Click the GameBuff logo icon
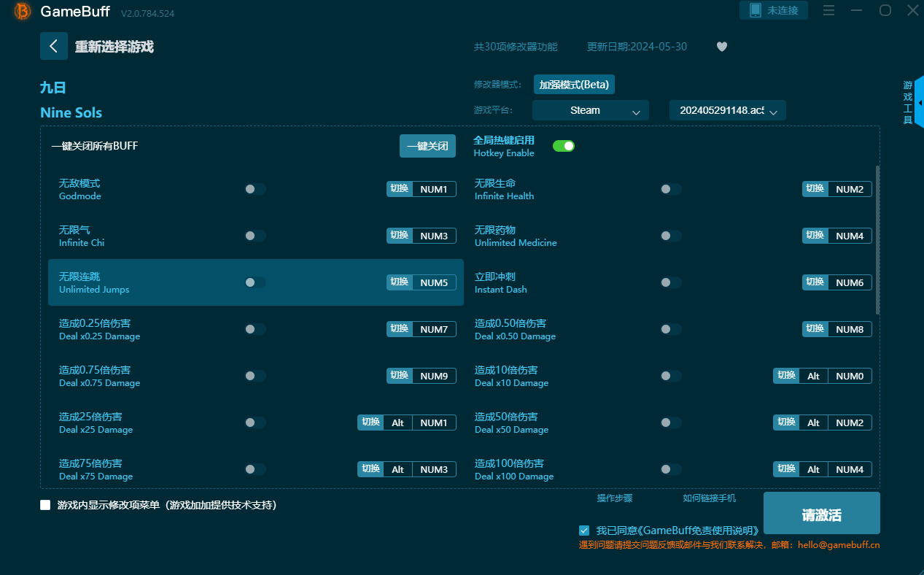This screenshot has height=575, width=924. tap(23, 12)
